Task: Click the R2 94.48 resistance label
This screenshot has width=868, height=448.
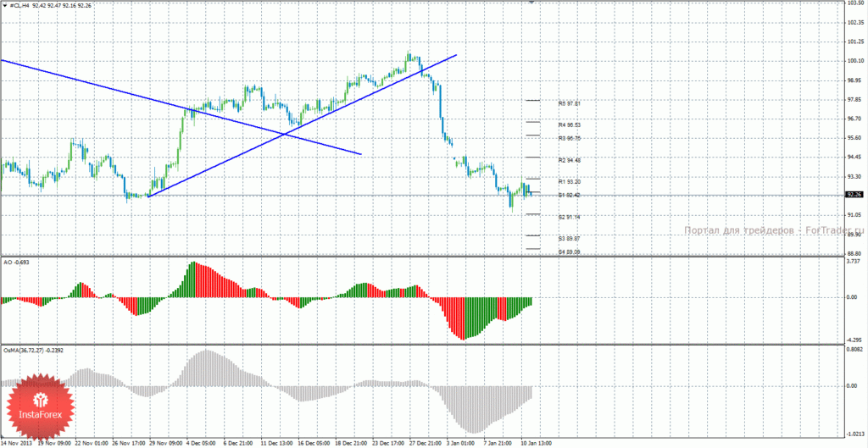Action: coord(569,160)
